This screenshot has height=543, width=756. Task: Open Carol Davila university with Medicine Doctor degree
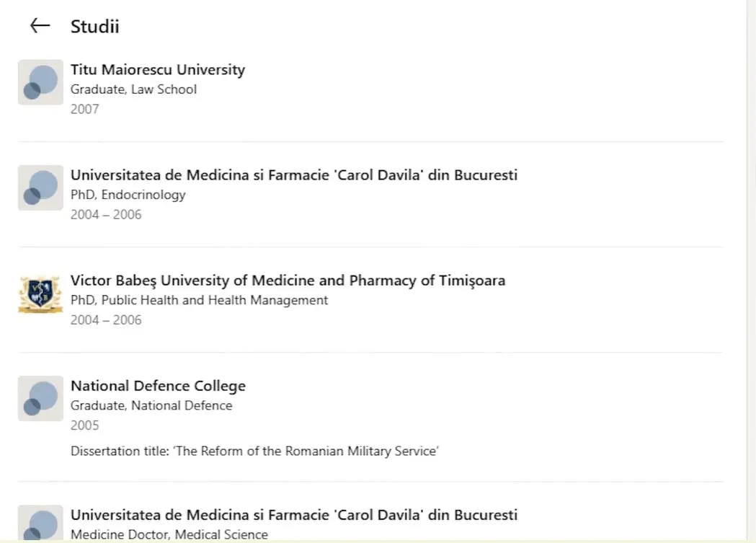[x=293, y=515]
